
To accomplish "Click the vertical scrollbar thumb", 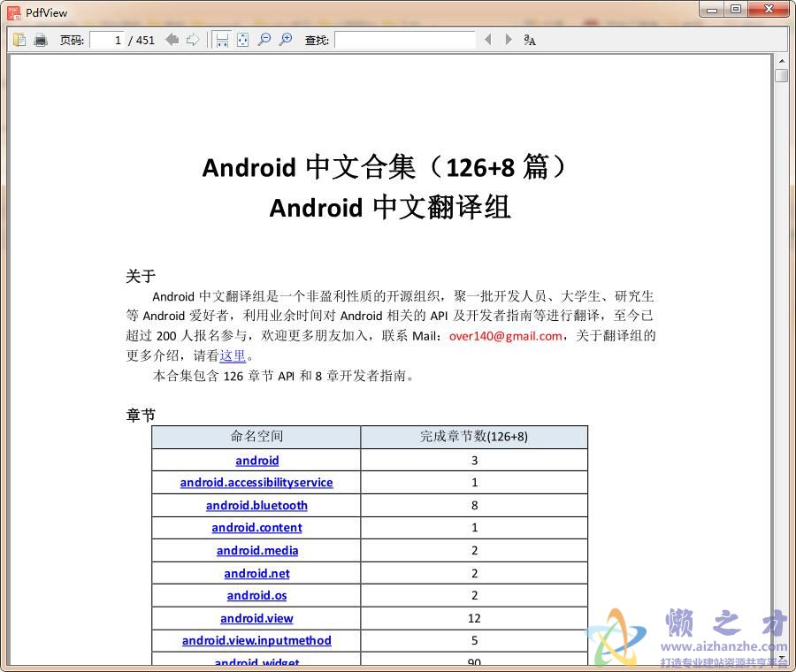I will point(782,75).
